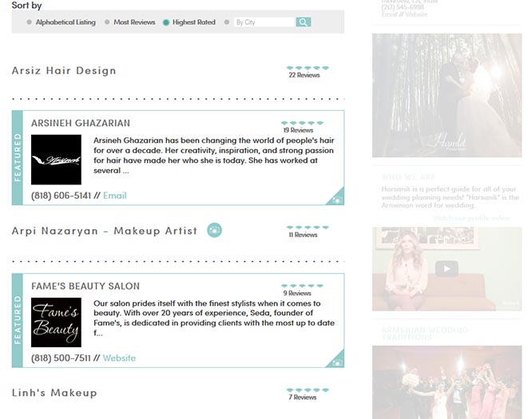Click the By City input field
The image size is (532, 419).
point(264,22)
